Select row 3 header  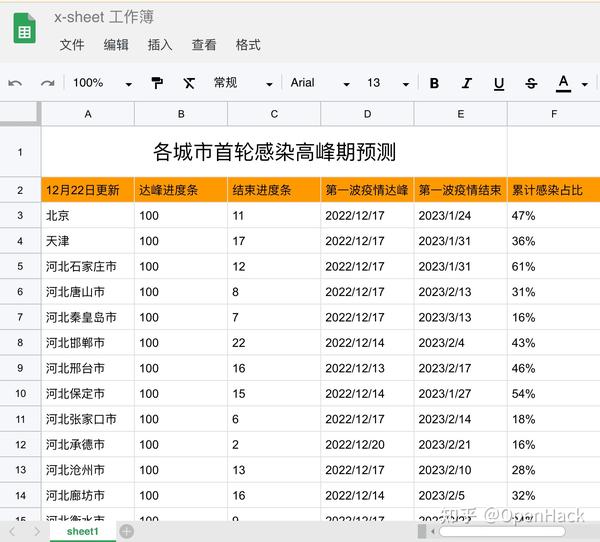(20, 215)
